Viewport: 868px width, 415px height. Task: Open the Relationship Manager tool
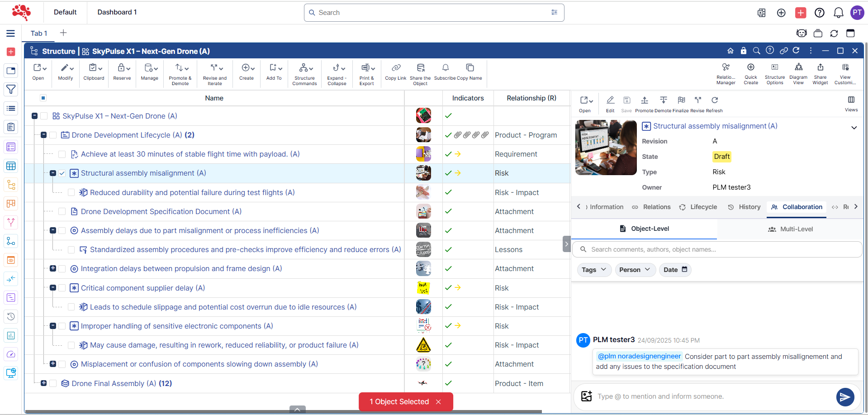coord(726,72)
